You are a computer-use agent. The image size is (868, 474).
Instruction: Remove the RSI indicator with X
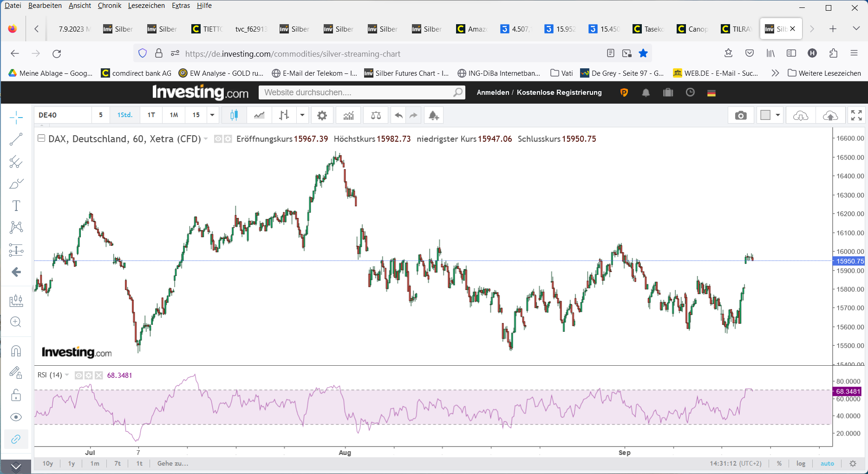coord(98,375)
